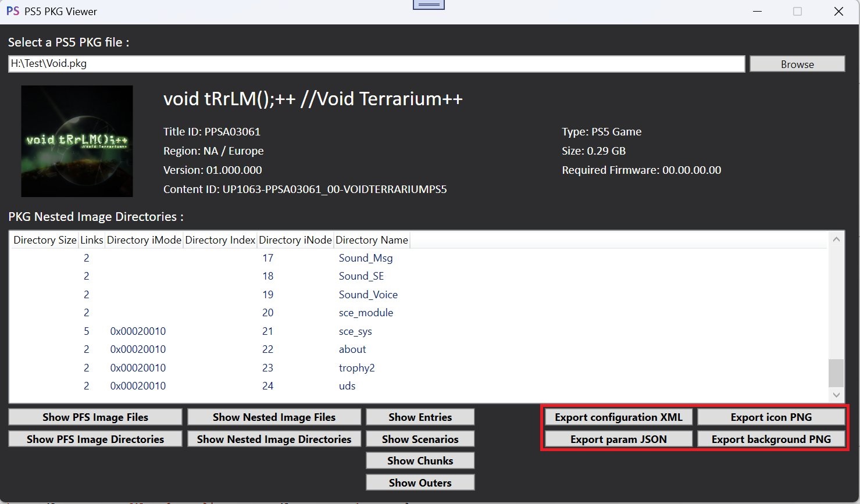Click the Show Entries button
The height and width of the screenshot is (504, 860).
tap(420, 417)
